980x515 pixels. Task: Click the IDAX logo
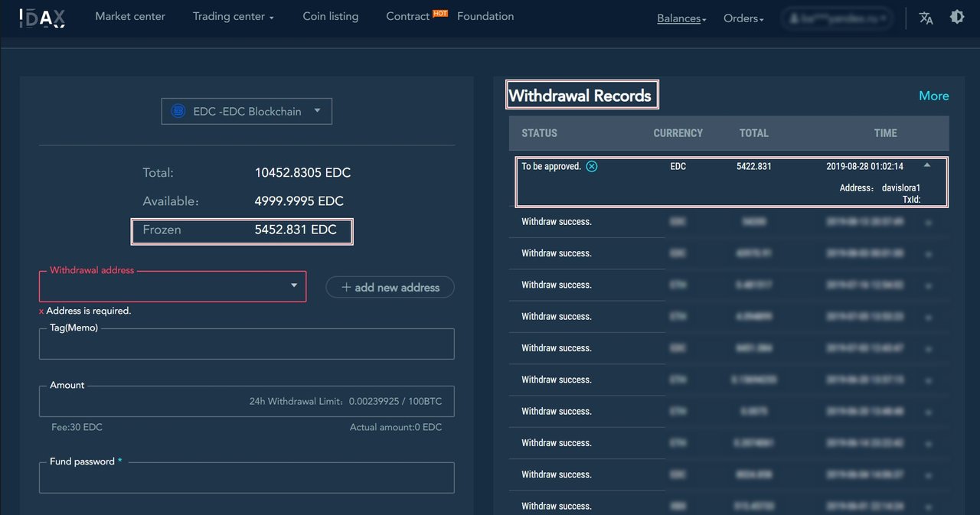pos(42,17)
